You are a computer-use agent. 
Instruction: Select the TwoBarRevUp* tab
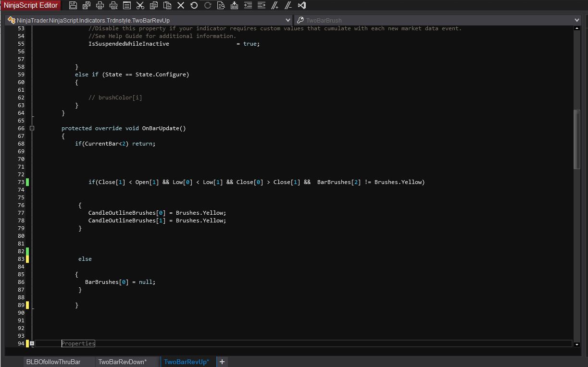click(x=187, y=362)
